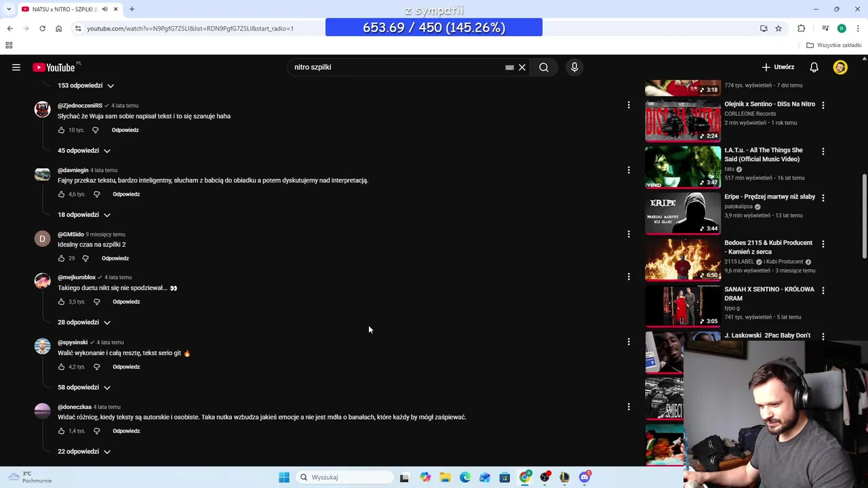Clear the search box with the X
The image size is (868, 488).
(522, 67)
